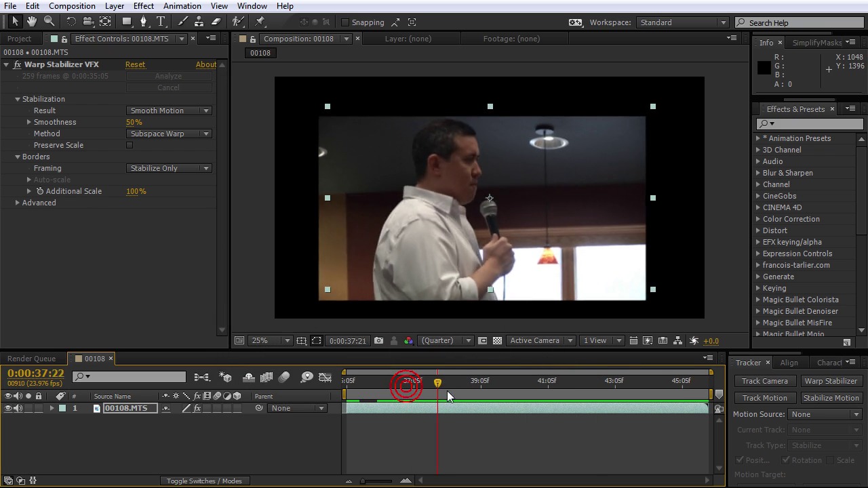Screen dimensions: 868x488
Task: Tick the Preserve Scale checkbox
Action: [x=130, y=145]
